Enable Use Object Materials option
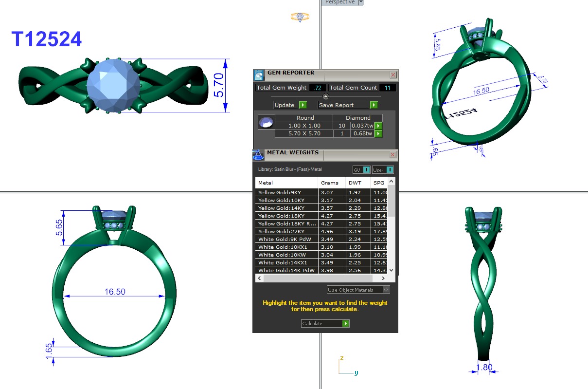 point(386,290)
